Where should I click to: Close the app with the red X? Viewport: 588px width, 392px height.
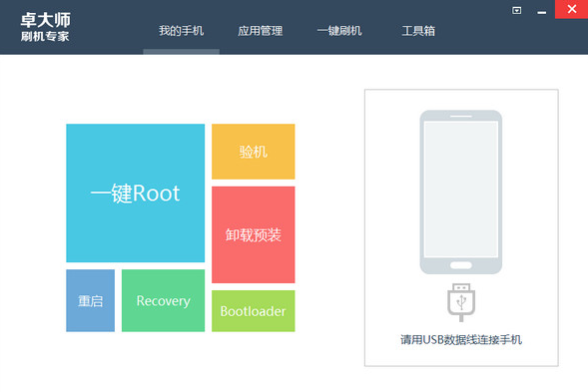tap(571, 9)
